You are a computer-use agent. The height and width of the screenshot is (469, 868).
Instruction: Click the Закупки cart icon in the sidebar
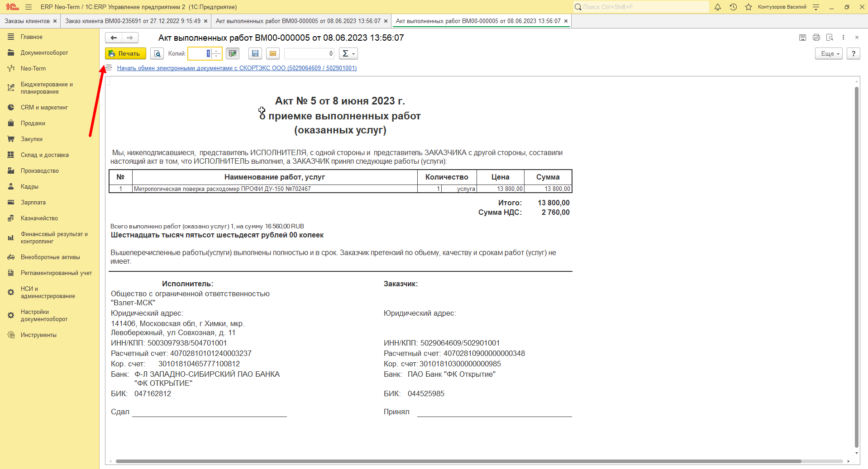click(x=11, y=139)
